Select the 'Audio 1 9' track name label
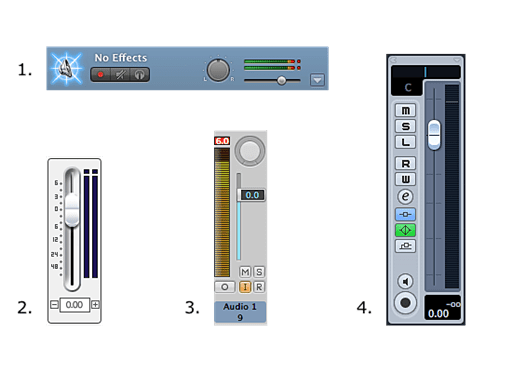 tap(240, 312)
